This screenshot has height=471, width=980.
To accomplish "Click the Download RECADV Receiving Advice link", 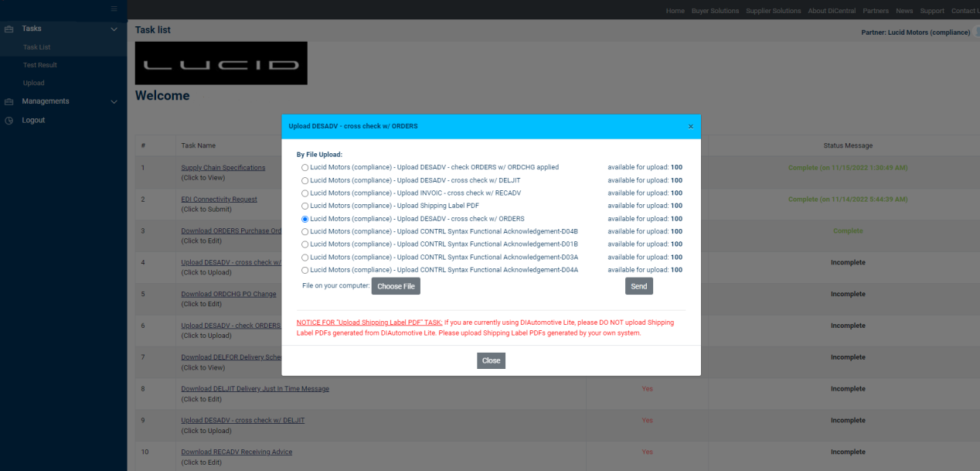I will (236, 452).
